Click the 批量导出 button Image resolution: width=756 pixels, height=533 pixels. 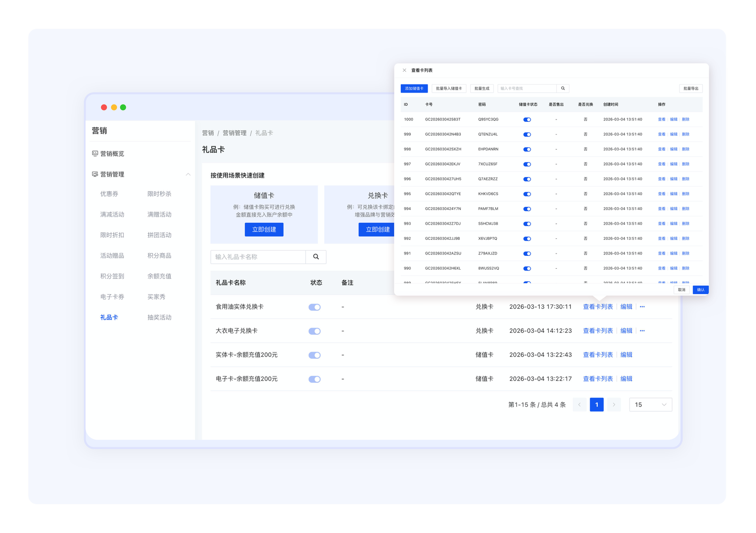tap(691, 88)
